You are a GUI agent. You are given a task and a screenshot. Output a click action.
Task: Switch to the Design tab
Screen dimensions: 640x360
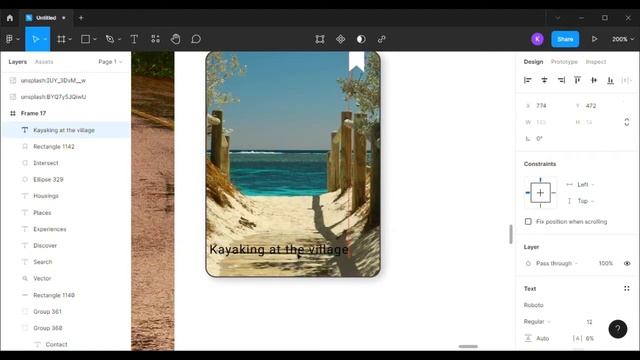pos(533,62)
